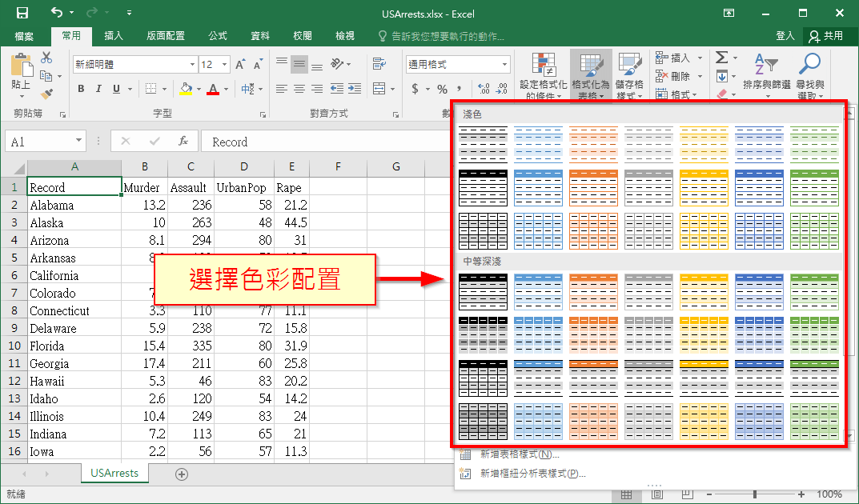Select the Format Painter brush icon
This screenshot has width=859, height=504.
pos(46,94)
